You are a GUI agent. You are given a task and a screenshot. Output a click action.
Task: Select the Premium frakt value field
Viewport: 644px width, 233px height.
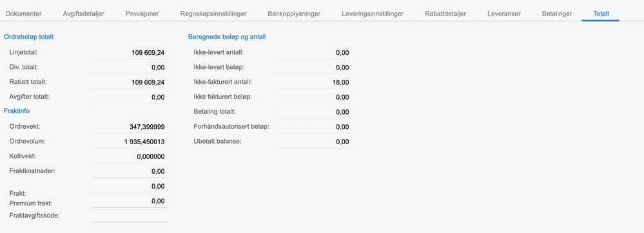coord(130,201)
